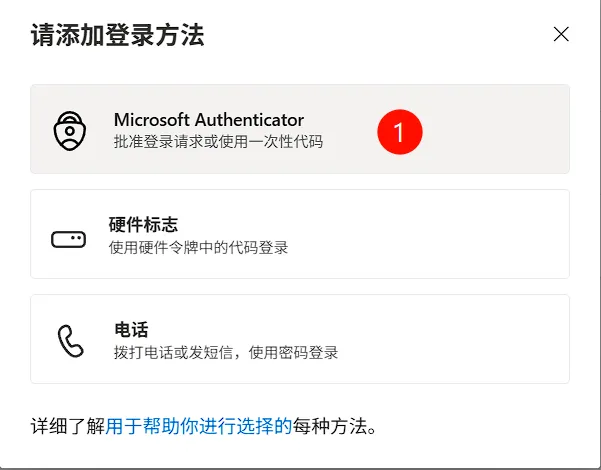Click the 拨打电话或发短信，使用密码登录 description
The height and width of the screenshot is (470, 601).
pyautogui.click(x=226, y=352)
